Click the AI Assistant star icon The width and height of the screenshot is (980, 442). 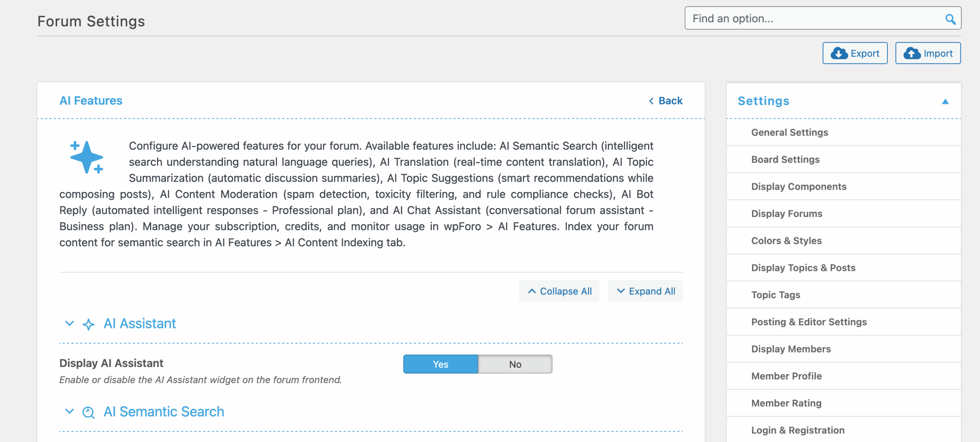click(x=88, y=325)
